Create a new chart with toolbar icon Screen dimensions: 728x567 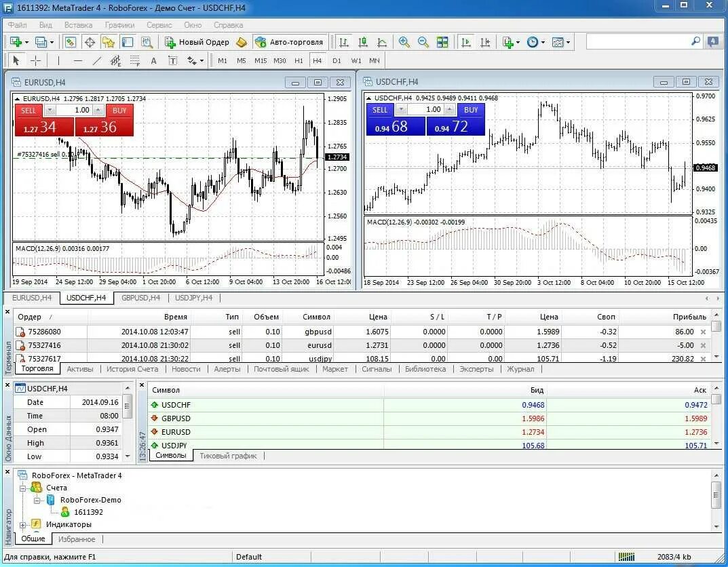16,42
